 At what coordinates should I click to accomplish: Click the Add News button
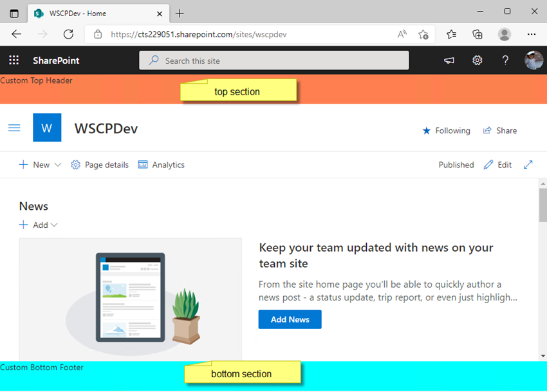tap(290, 319)
